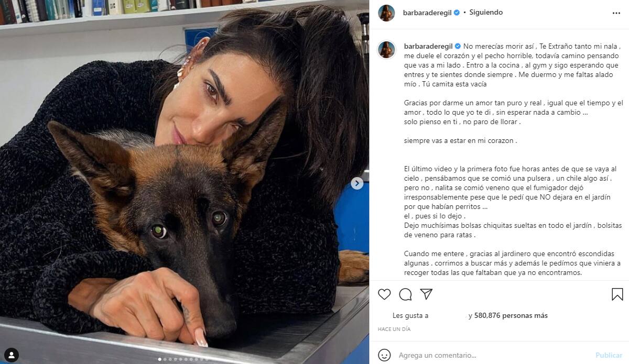This screenshot has width=629, height=364.
Task: Open barbaraderegil username in header
Action: (x=427, y=13)
